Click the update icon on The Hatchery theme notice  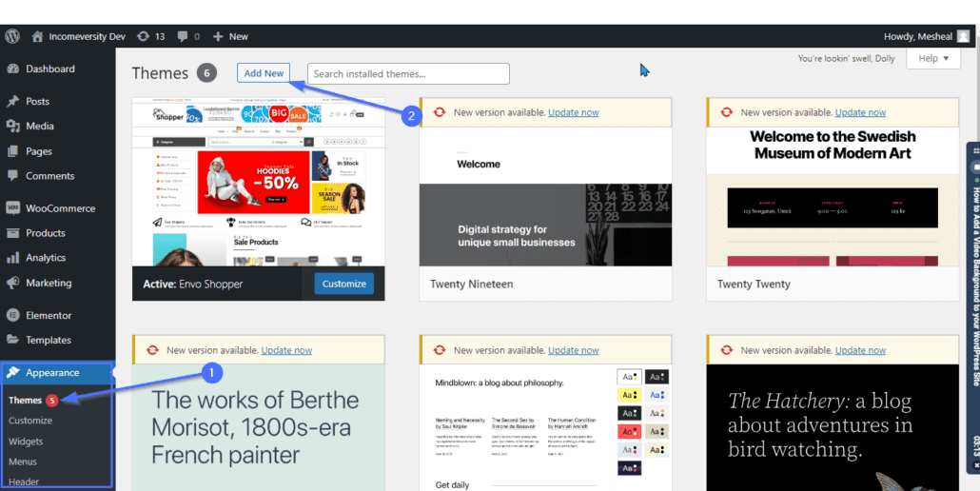coord(726,350)
